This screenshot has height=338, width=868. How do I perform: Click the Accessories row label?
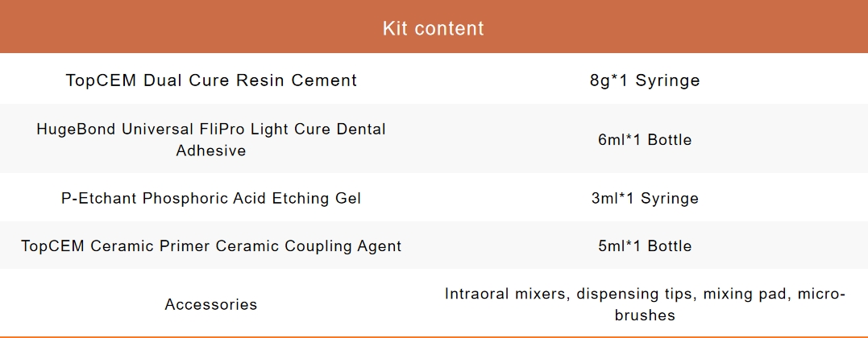[x=211, y=304]
